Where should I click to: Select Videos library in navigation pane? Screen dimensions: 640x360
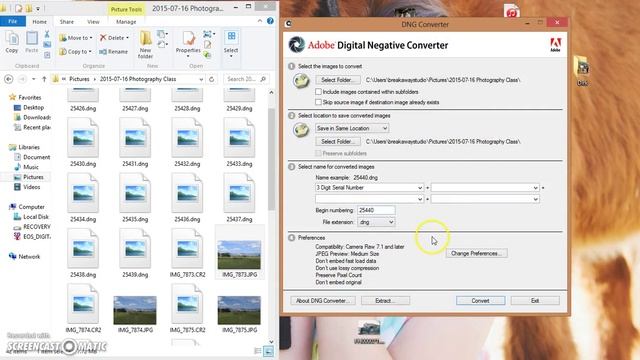(x=27, y=187)
